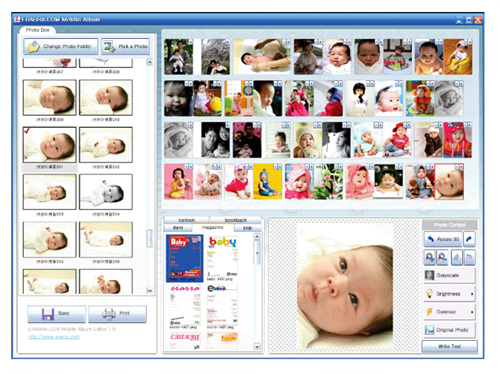Open the eraria.com website link
Screen dimensions: 500x374
[54, 337]
